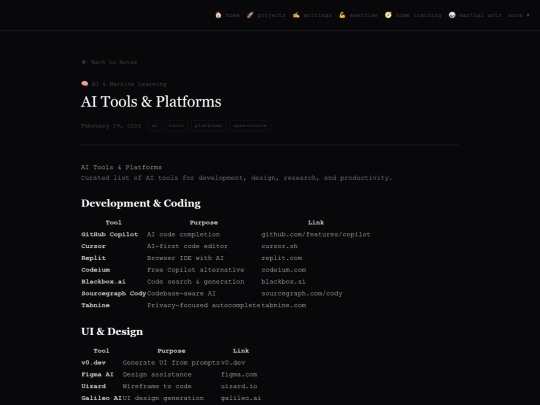Select the platforms tag
This screenshot has height=405, width=540.
[208, 126]
